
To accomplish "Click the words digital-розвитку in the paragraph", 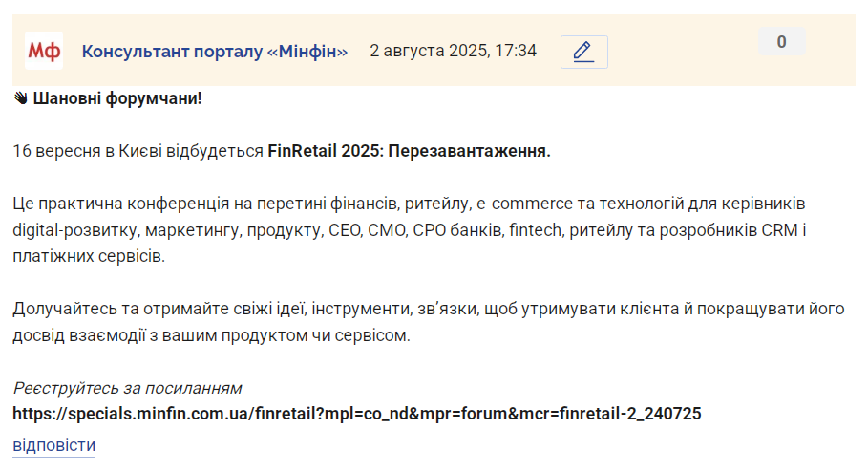I will click(74, 230).
